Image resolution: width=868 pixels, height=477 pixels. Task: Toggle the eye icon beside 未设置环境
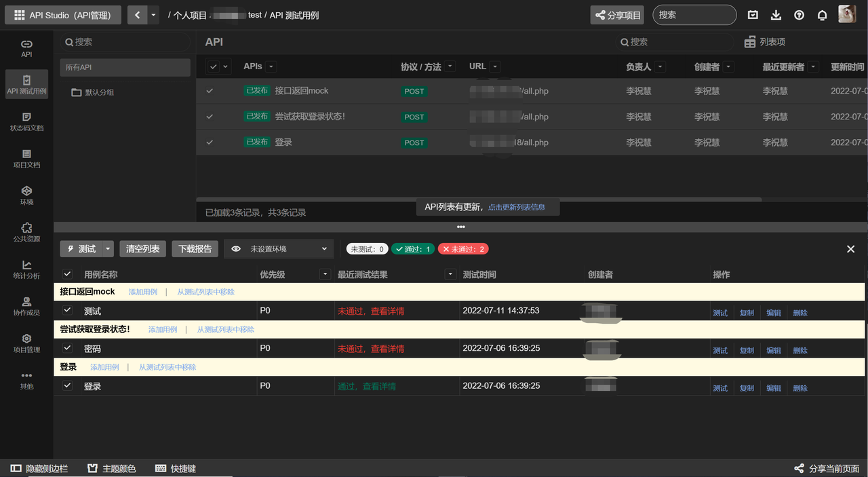[236, 249]
